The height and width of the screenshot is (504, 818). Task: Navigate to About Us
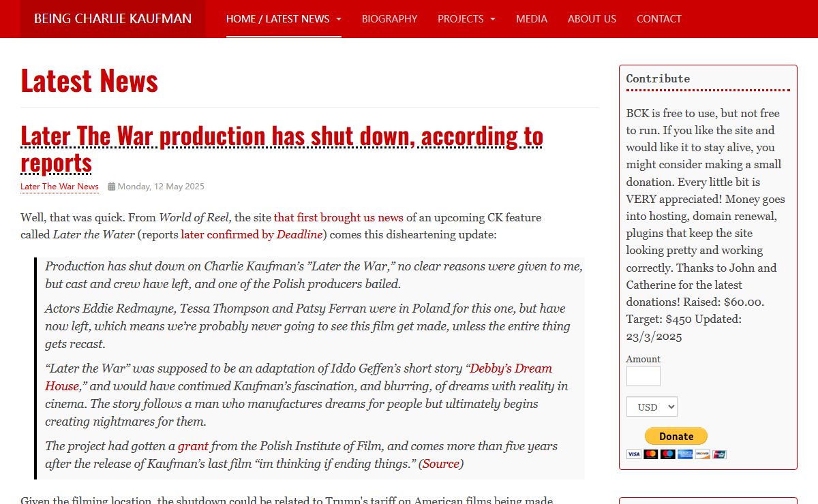(x=592, y=19)
